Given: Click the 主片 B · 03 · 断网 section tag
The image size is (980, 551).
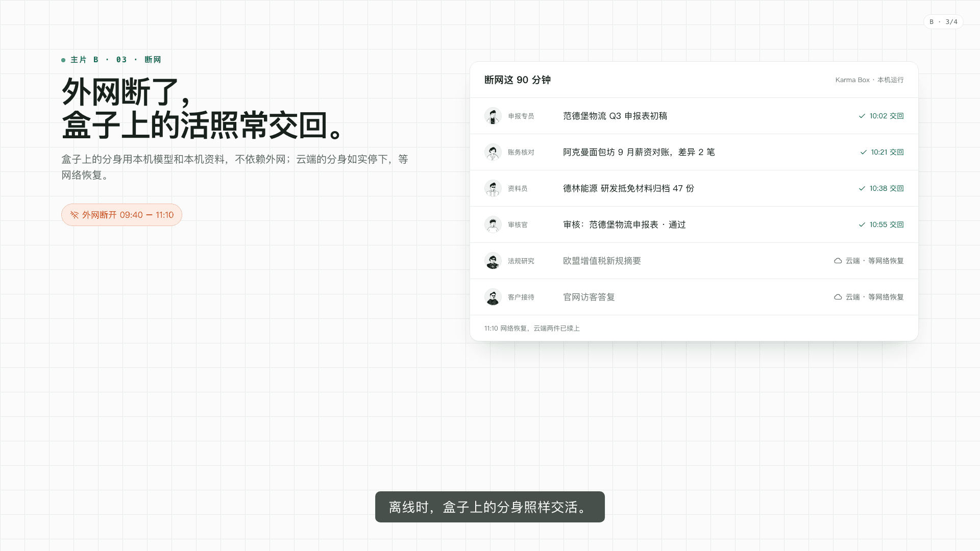Looking at the screenshot, I should pyautogui.click(x=111, y=60).
